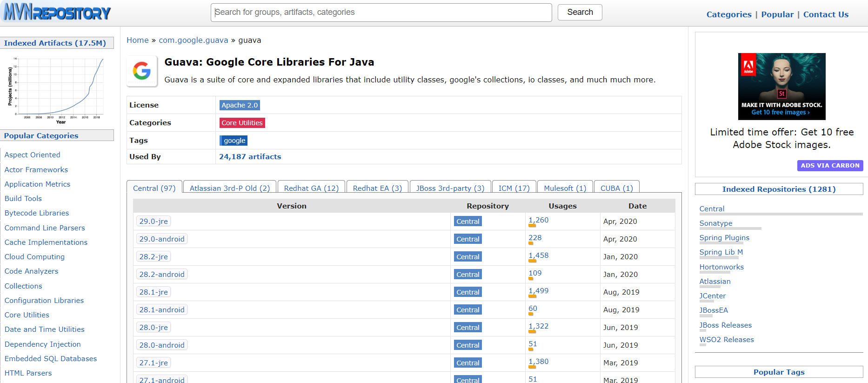
Task: Click the MVNRepository logo
Action: [57, 13]
